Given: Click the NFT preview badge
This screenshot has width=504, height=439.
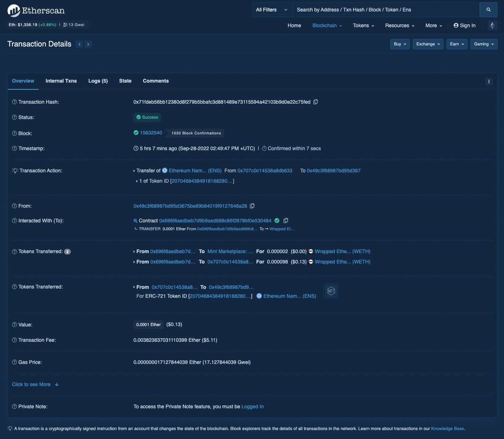Looking at the screenshot, I should point(331,290).
